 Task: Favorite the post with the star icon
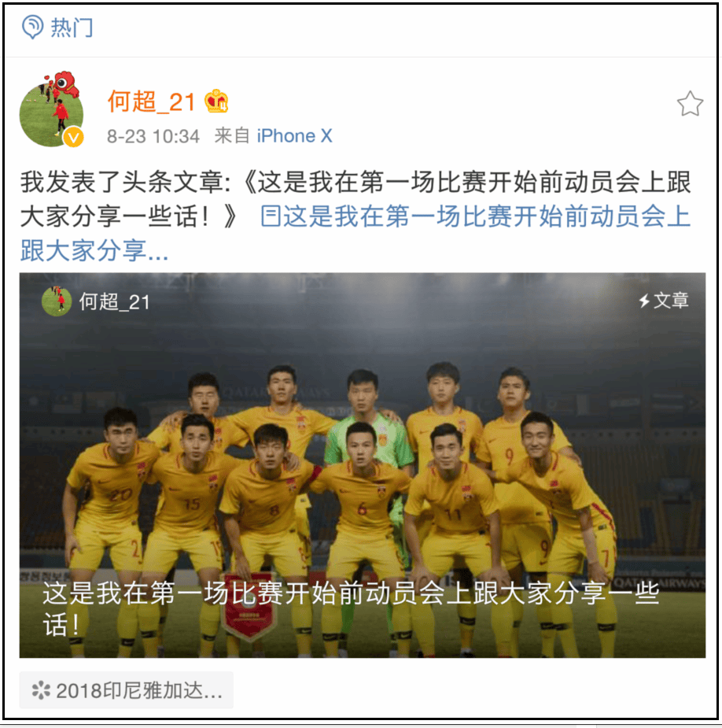click(x=690, y=104)
